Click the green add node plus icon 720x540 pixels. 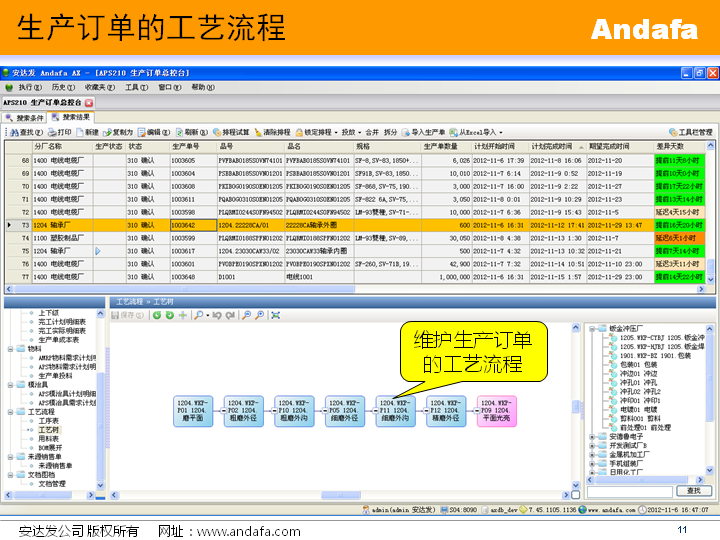182,315
